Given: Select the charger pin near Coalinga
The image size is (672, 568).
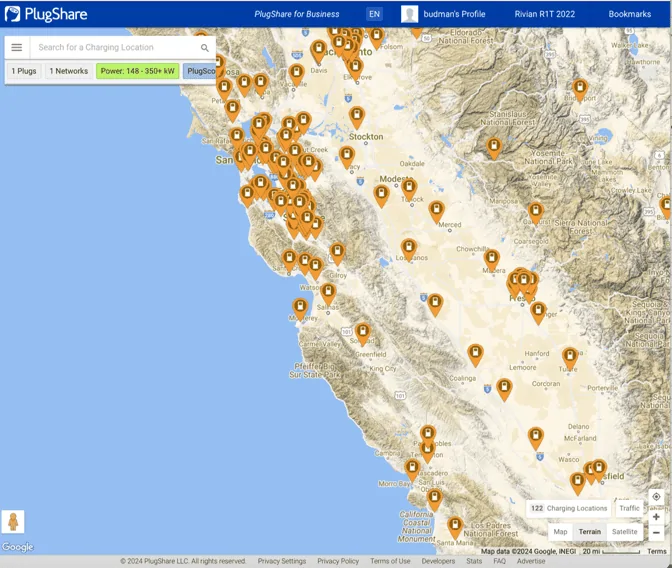Looking at the screenshot, I should pos(475,355).
